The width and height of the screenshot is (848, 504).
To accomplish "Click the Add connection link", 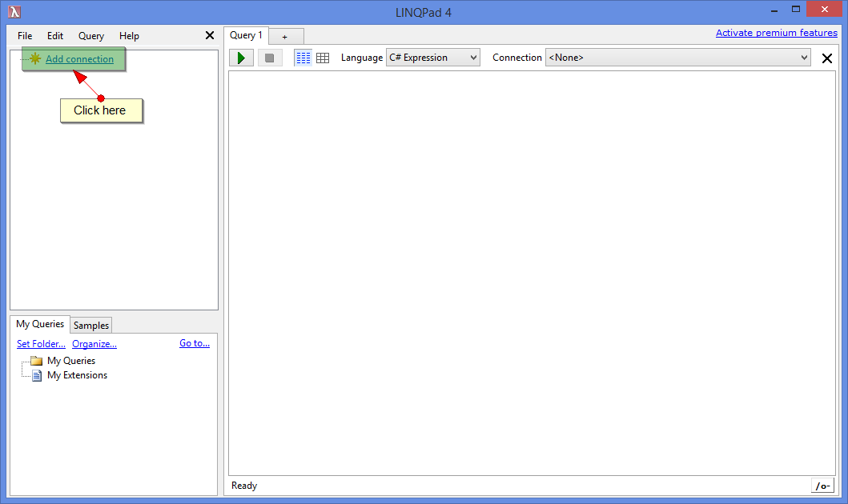I will point(79,59).
